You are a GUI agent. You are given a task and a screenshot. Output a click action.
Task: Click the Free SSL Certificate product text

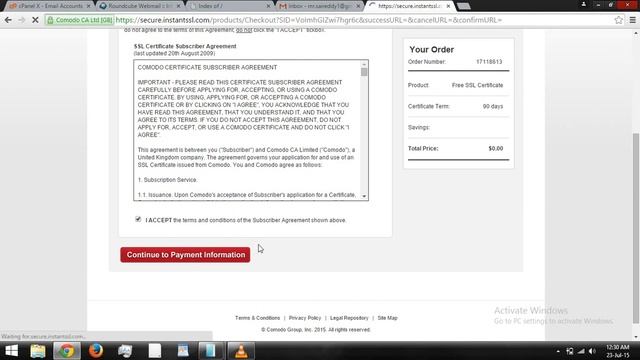(x=477, y=85)
